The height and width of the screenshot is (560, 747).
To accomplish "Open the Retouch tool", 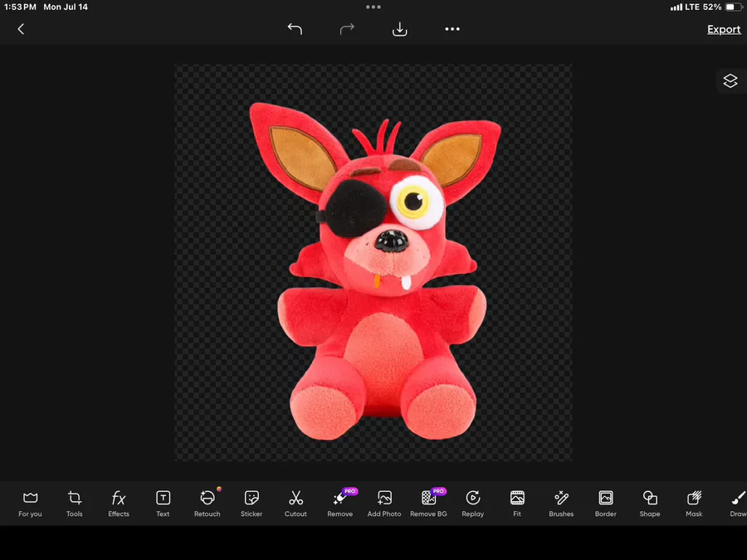I will pyautogui.click(x=207, y=504).
